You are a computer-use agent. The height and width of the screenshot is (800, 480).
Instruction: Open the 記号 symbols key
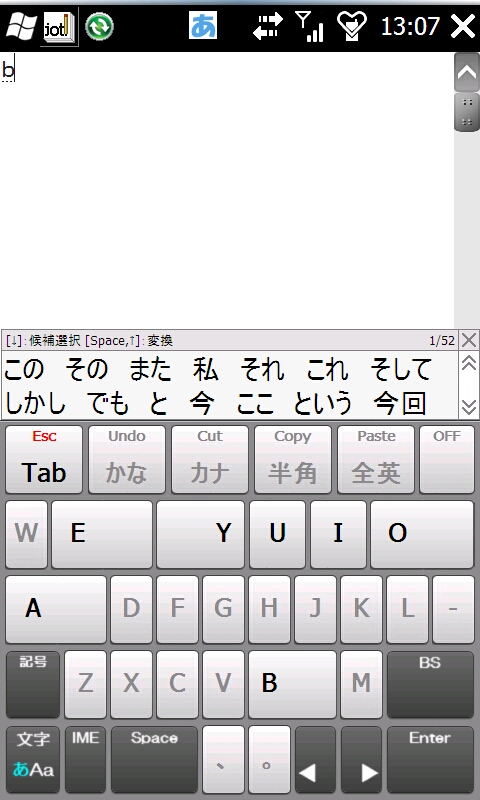[33, 684]
